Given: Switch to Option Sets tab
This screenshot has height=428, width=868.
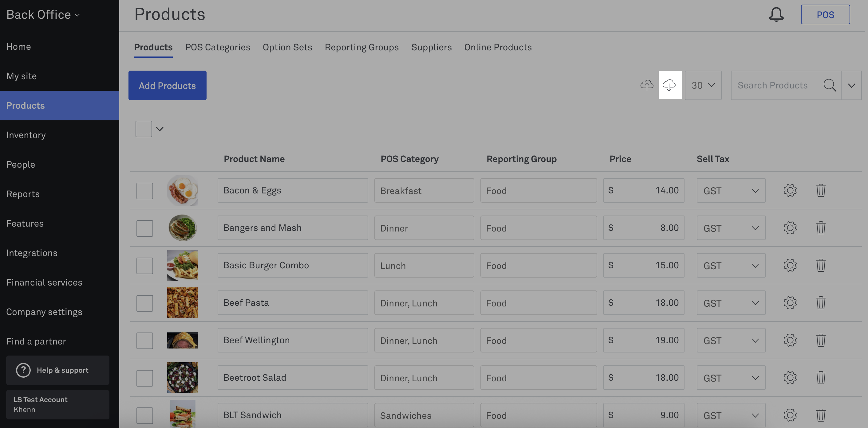Looking at the screenshot, I should point(287,48).
